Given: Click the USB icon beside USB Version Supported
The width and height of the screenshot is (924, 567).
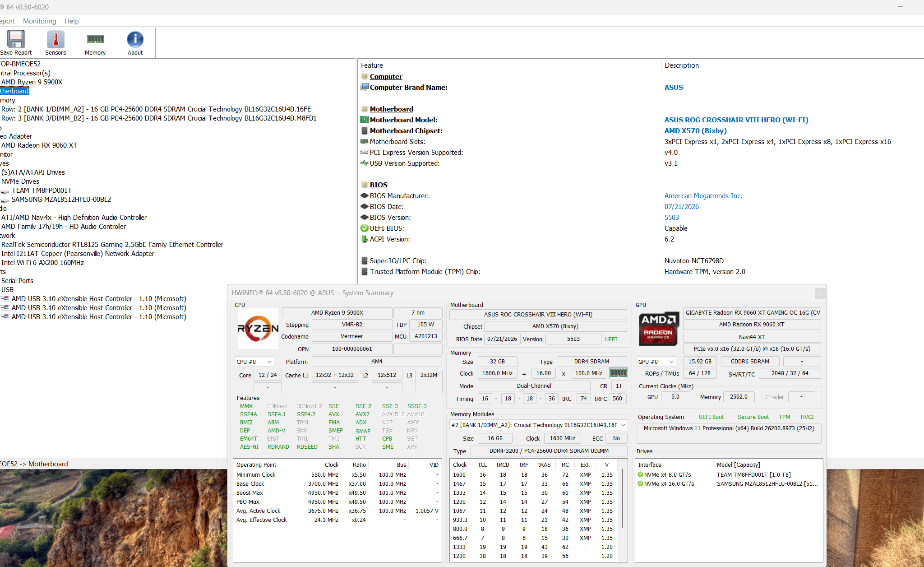Looking at the screenshot, I should tap(365, 163).
